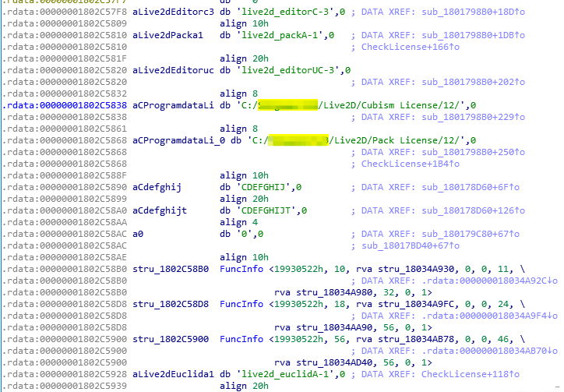This screenshot has height=392, width=564.
Task: Follow the CheckLicense+1B4 cross-reference
Action: pos(408,163)
